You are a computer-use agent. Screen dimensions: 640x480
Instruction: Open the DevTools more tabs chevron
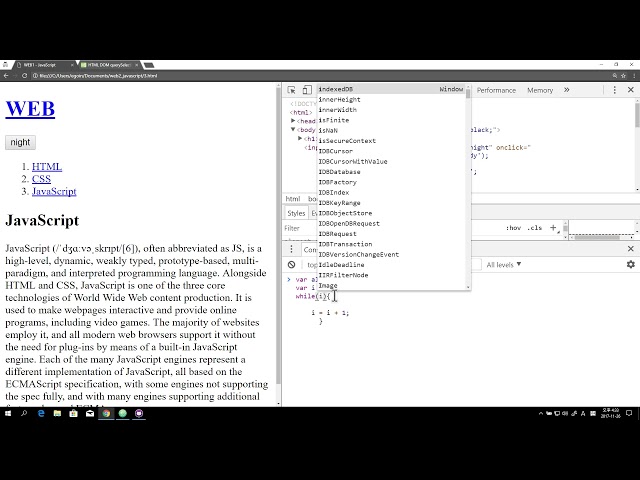point(567,90)
